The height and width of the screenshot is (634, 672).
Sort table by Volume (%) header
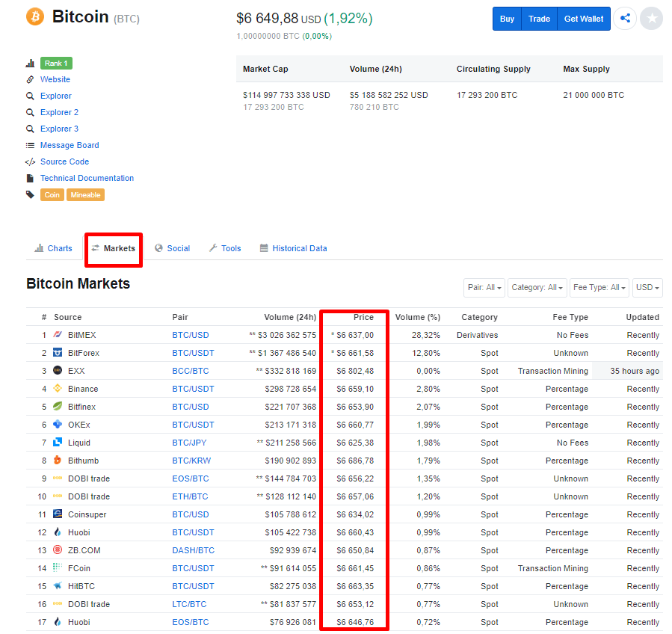[x=417, y=317]
